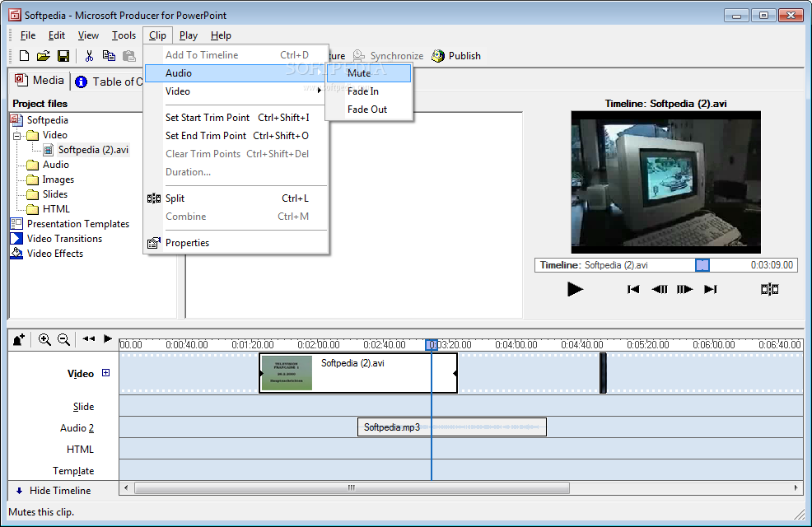812x527 pixels.
Task: Click the timeline scrollbar right arrow
Action: [796, 487]
